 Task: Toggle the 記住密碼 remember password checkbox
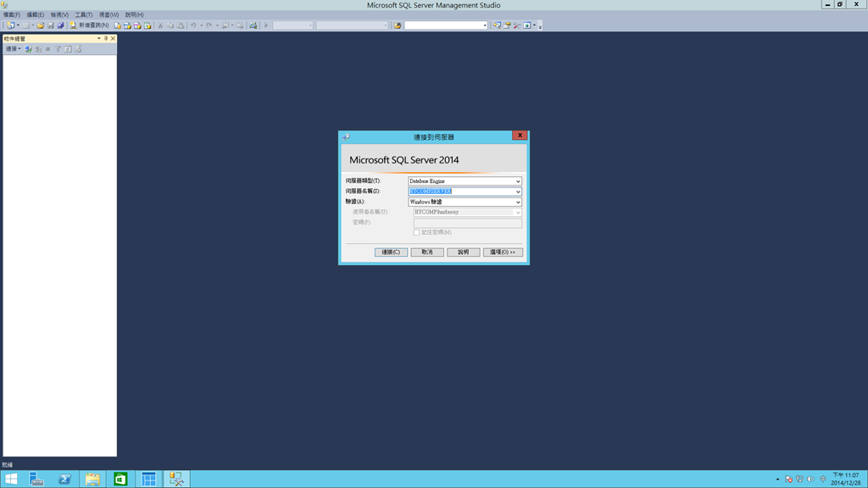[x=416, y=232]
